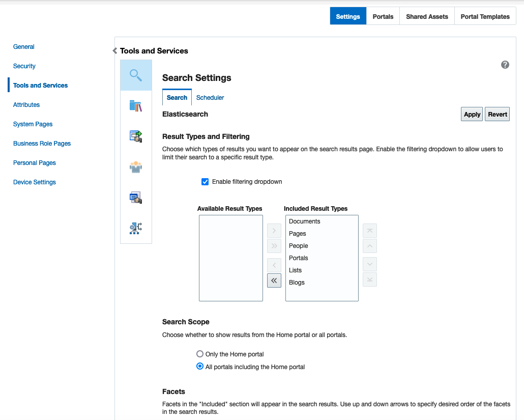Open Personal Pages link
This screenshot has height=420, width=524.
(35, 163)
